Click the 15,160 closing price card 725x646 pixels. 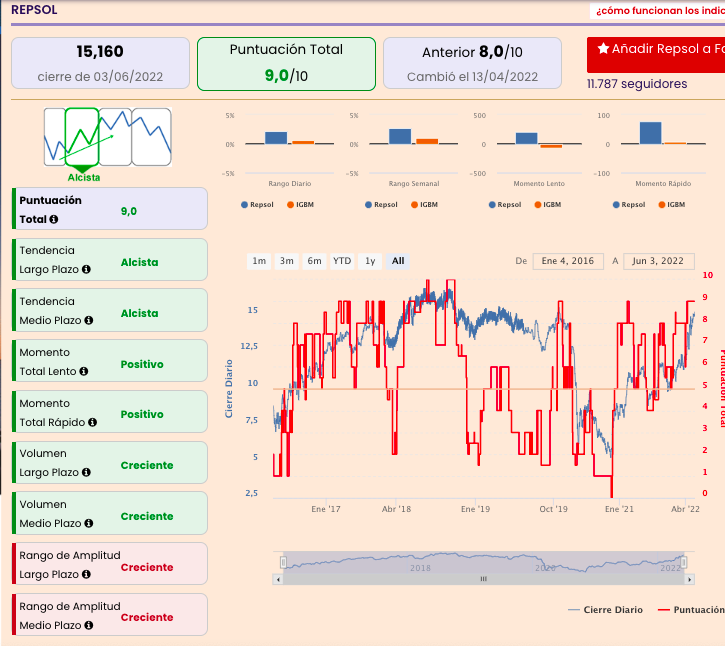click(x=100, y=63)
